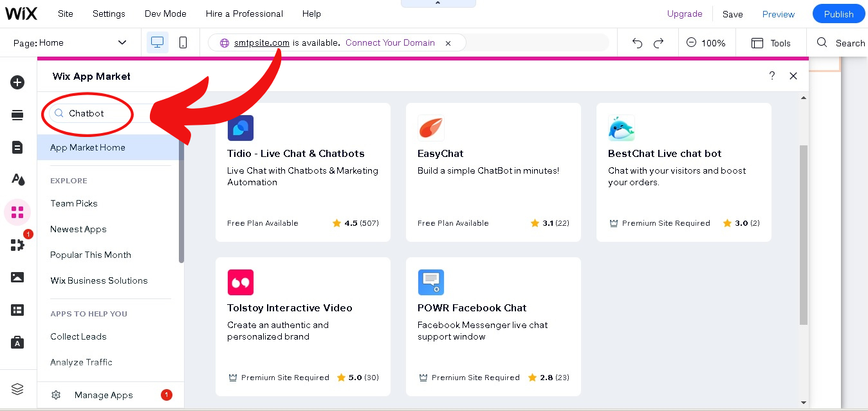Open Tolstoy Interactive Video title
The width and height of the screenshot is (868, 411).
tap(290, 308)
